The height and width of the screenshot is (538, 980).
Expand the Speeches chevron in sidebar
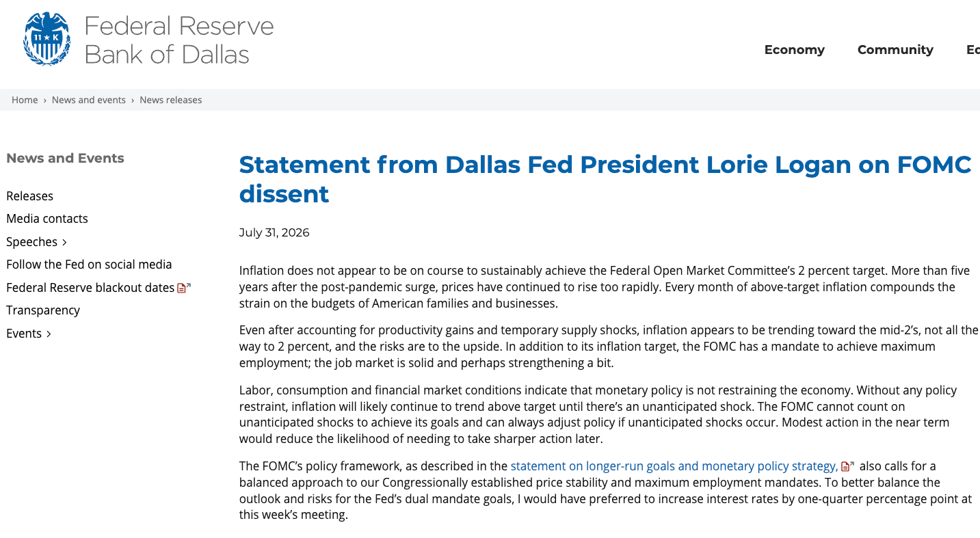(64, 242)
